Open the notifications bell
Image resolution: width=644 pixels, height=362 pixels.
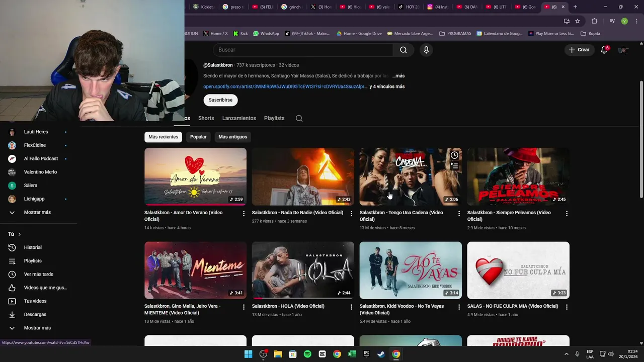[604, 50]
